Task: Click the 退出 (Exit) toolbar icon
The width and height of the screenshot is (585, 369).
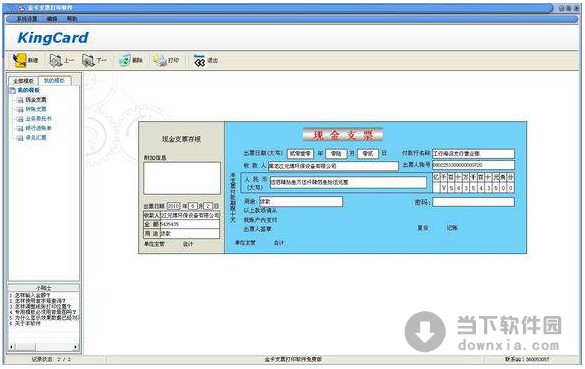Action: coord(200,60)
